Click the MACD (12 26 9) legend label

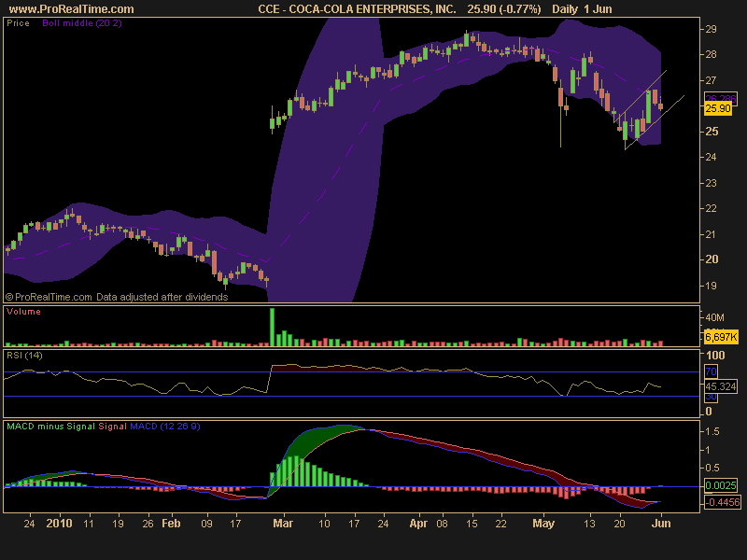click(165, 427)
